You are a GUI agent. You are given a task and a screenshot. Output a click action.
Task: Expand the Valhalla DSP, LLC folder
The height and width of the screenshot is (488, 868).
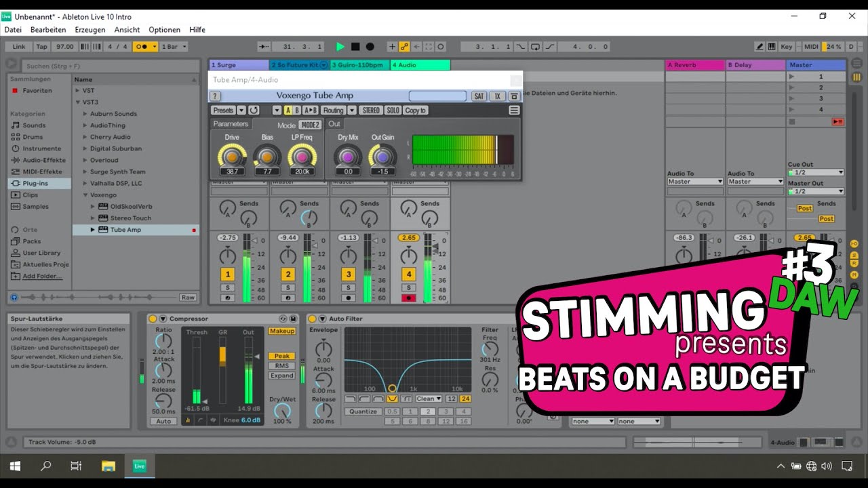84,184
